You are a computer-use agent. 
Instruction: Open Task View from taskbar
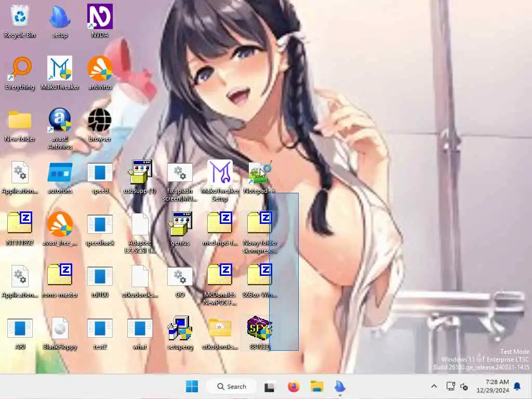(270, 387)
